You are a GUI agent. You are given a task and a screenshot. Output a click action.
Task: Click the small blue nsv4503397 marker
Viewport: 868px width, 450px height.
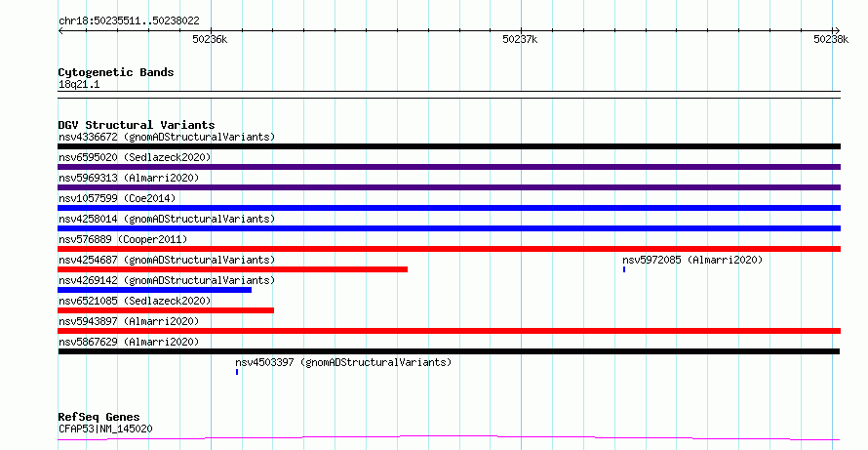point(237,372)
